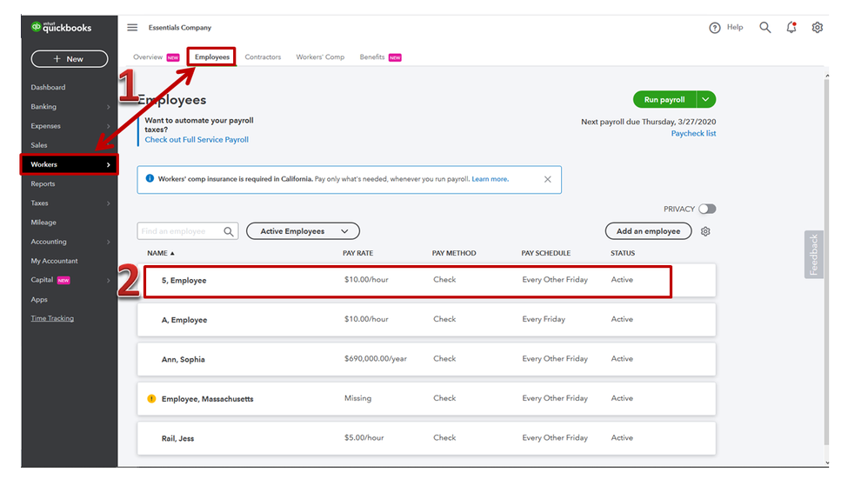Click the STATUS column header
Screen dimensions: 868x499
click(x=623, y=253)
